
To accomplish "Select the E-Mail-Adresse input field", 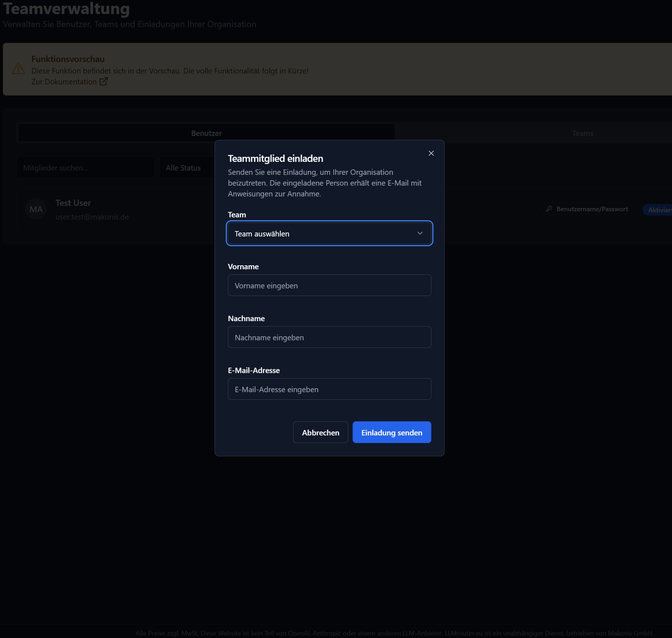I will point(329,389).
